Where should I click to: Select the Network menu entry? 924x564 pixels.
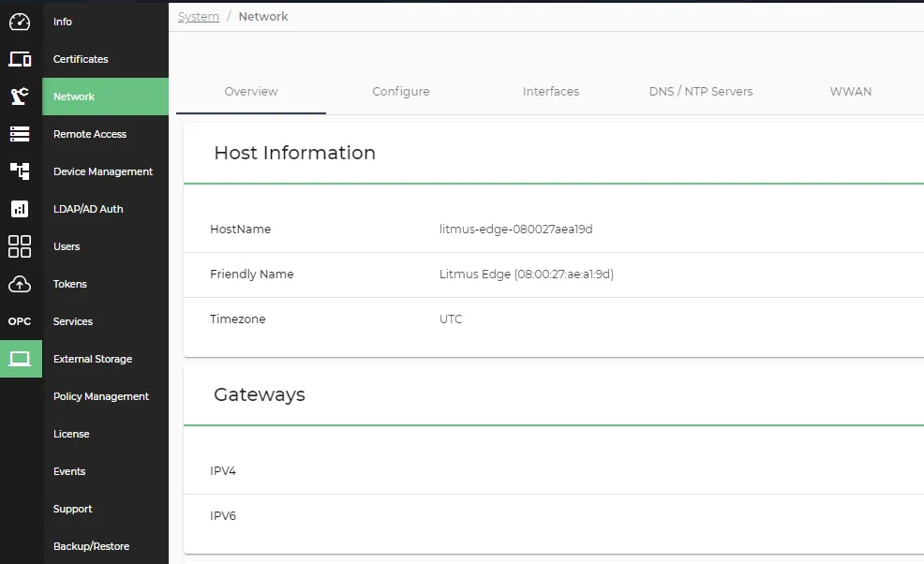point(105,96)
